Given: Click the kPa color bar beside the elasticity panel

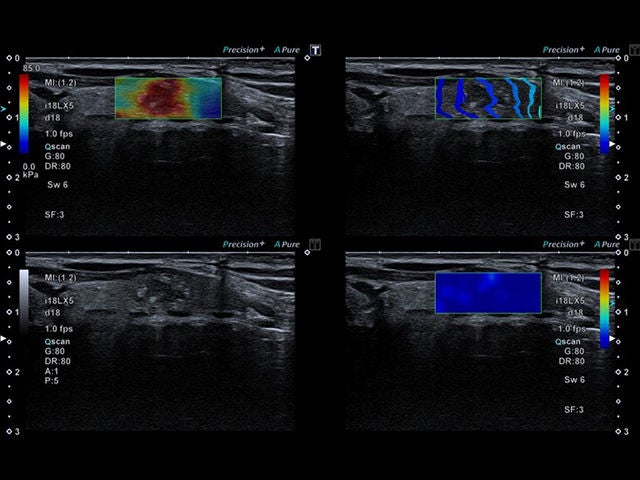Looking at the screenshot, I should [24, 114].
